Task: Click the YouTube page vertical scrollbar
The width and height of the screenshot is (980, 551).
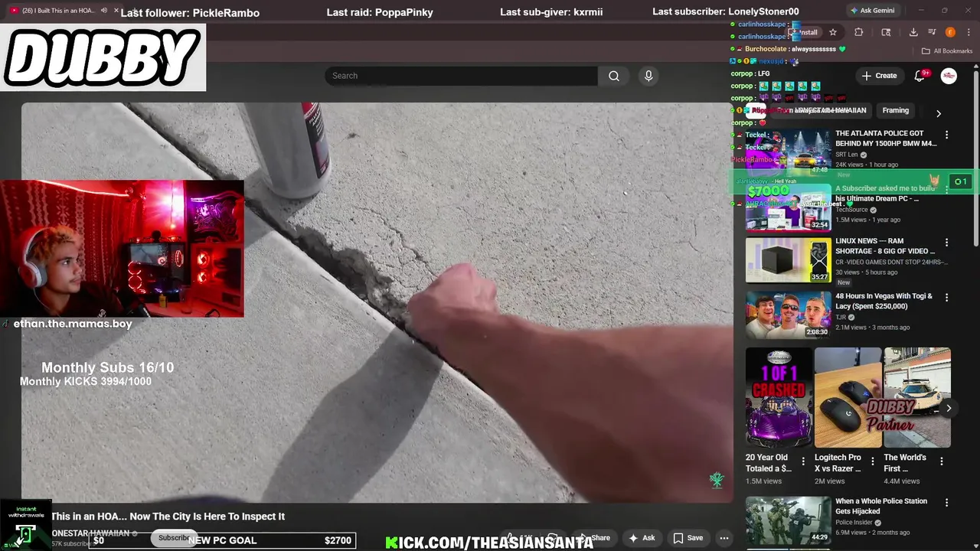Action: pyautogui.click(x=976, y=158)
